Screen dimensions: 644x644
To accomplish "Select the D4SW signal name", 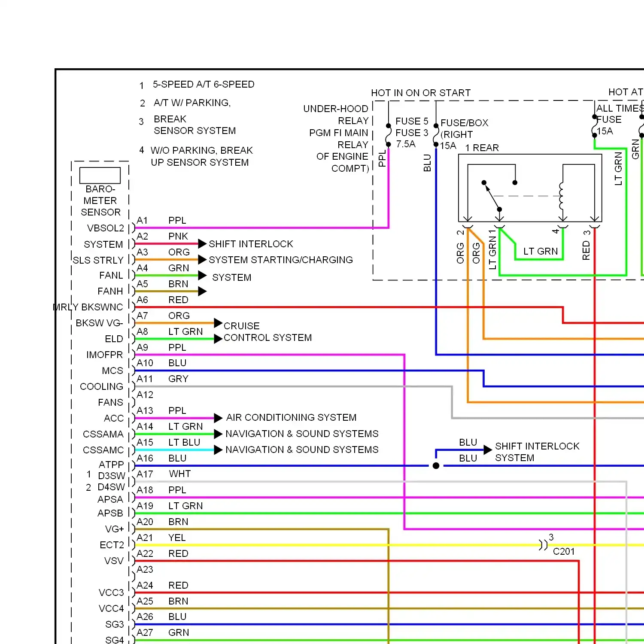I will 111,487.
